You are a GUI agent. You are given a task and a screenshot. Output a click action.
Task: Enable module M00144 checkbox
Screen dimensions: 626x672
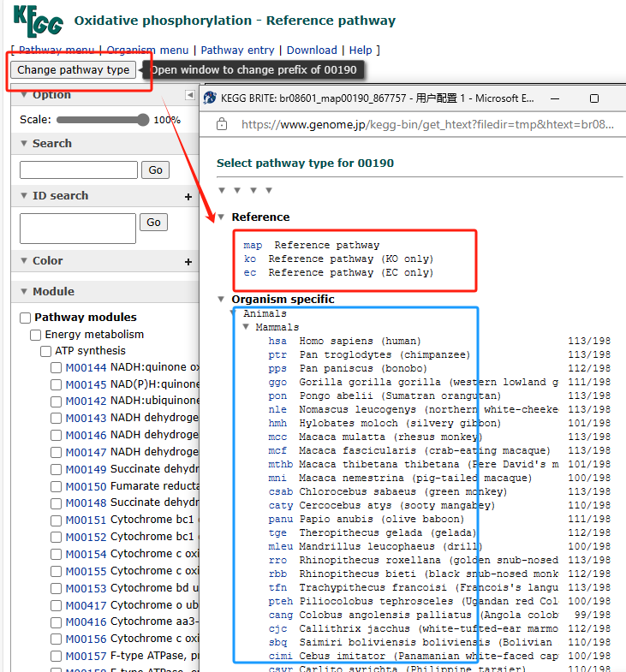click(x=57, y=368)
